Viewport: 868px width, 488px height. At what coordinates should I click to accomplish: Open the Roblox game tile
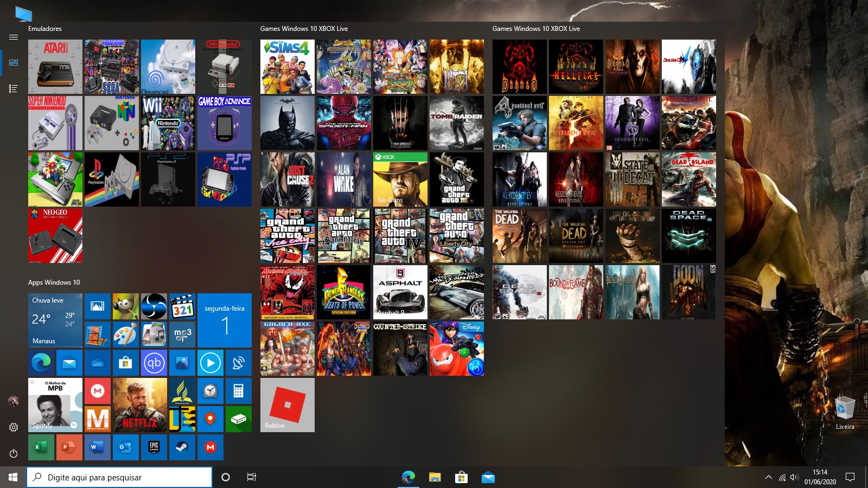click(x=287, y=404)
